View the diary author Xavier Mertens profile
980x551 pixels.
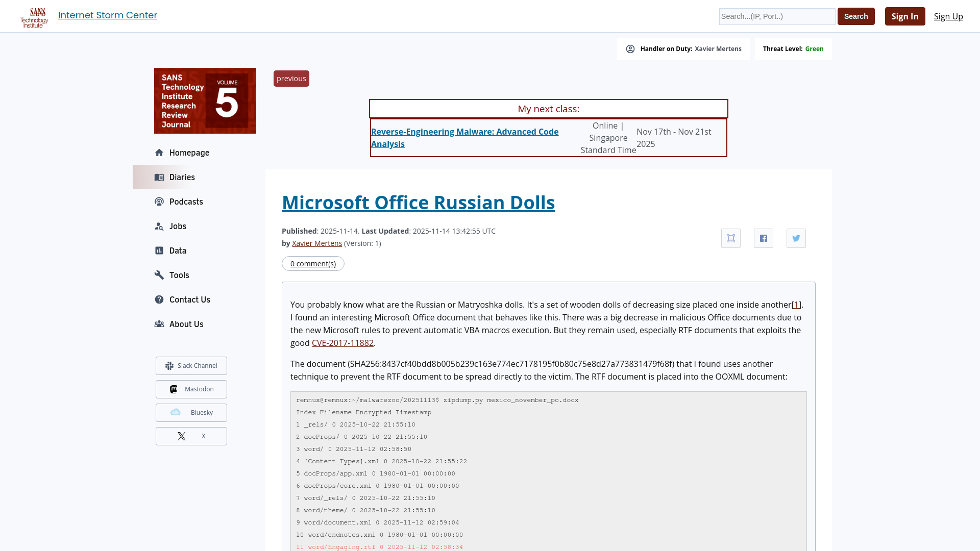point(316,243)
